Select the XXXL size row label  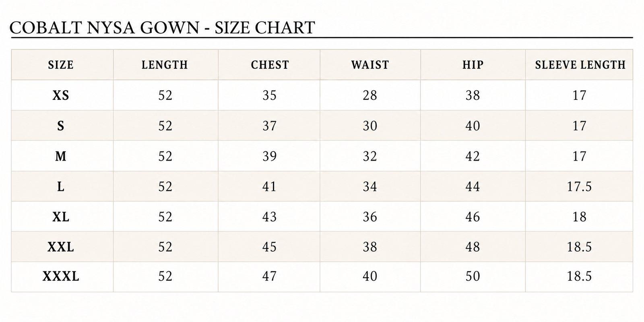tap(61, 277)
